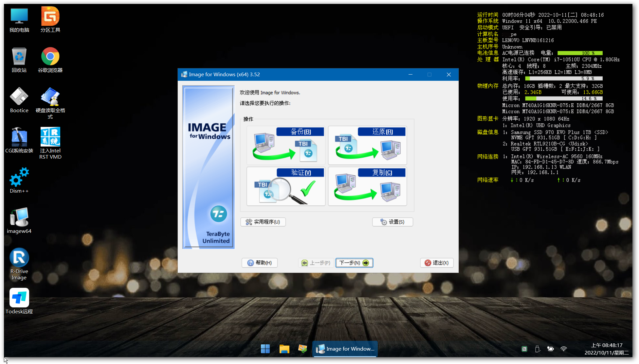639x364 pixels.
Task: Click the '欢迎使用 Image for Windows.' text
Action: point(270,93)
